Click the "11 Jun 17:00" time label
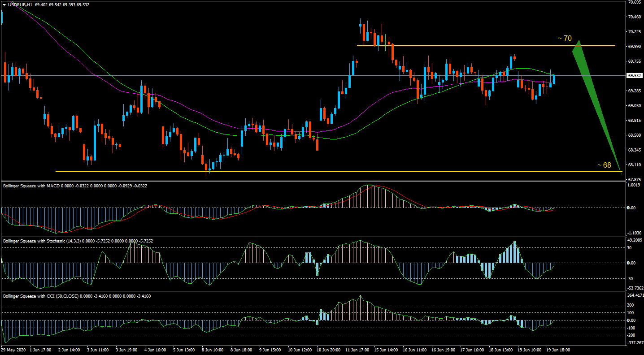This screenshot has width=644, height=355. click(x=357, y=349)
